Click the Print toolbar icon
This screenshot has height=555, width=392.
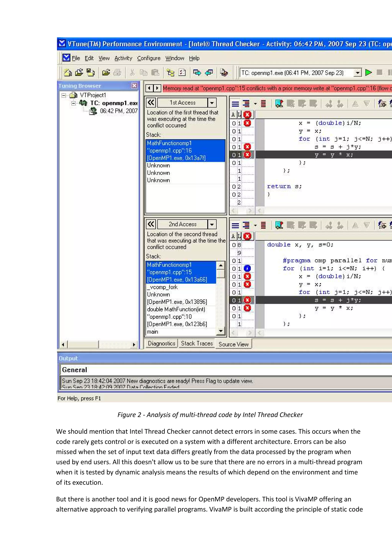point(117,72)
